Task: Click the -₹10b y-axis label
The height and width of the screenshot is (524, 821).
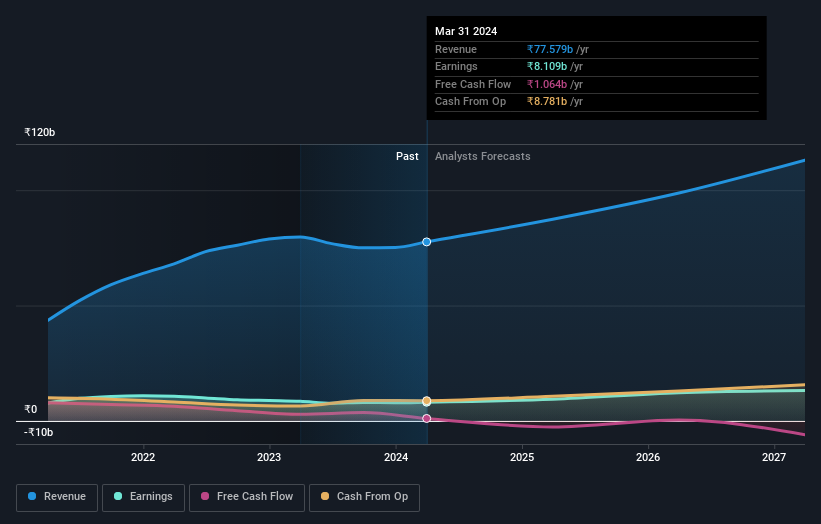Action: point(39,432)
